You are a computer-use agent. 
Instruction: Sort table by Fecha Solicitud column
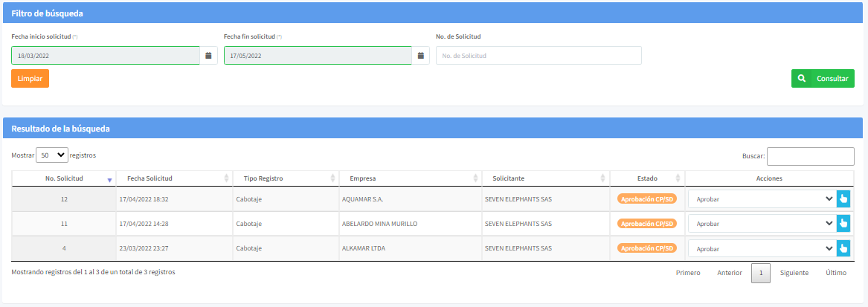(x=150, y=178)
